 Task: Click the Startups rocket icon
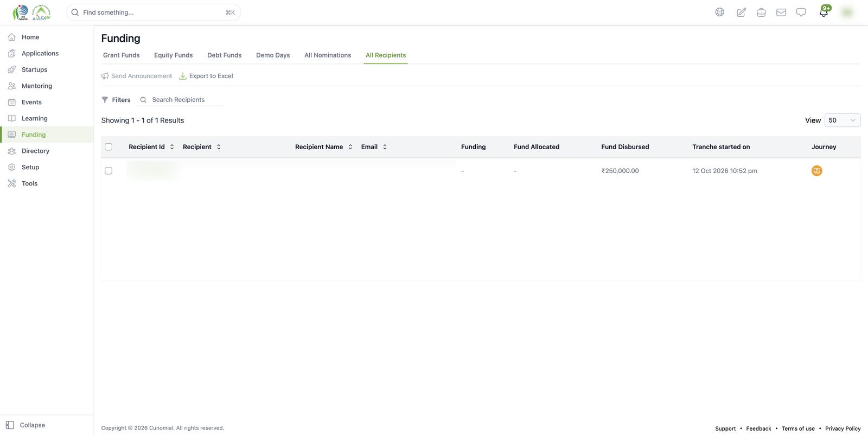tap(12, 69)
